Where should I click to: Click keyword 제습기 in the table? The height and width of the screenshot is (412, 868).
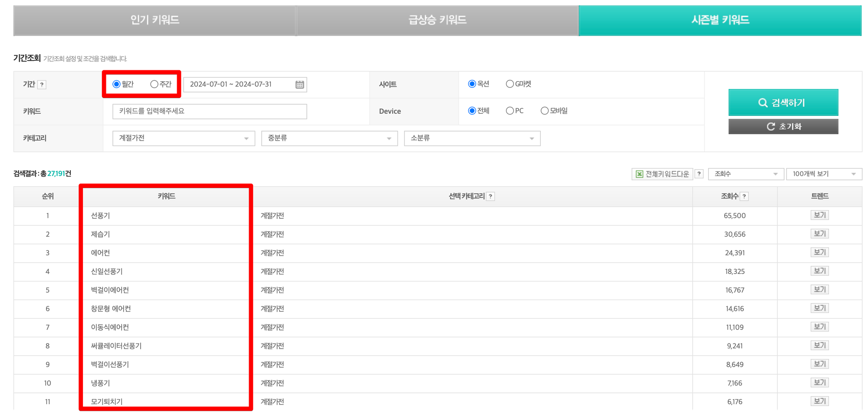pos(100,234)
